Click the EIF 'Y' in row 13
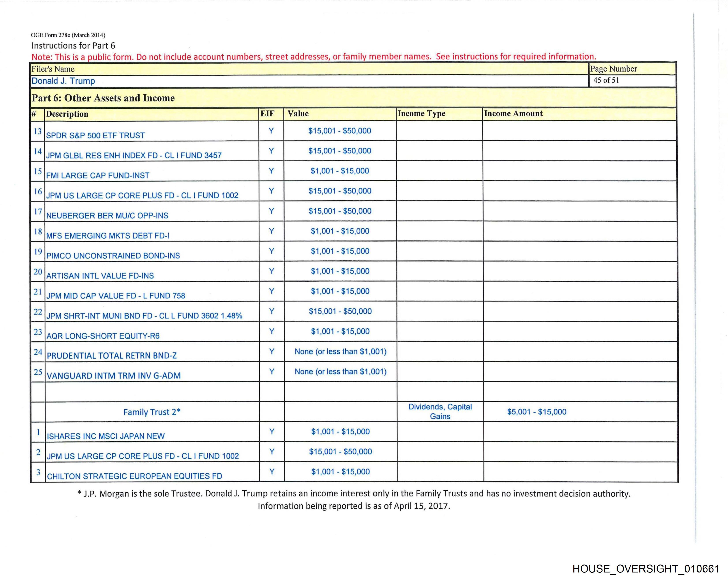 pyautogui.click(x=271, y=131)
